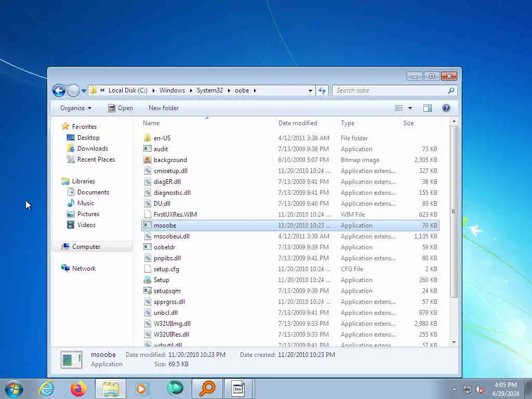Select the setup.cfg file icon
This screenshot has width=532, height=399.
pyautogui.click(x=147, y=269)
